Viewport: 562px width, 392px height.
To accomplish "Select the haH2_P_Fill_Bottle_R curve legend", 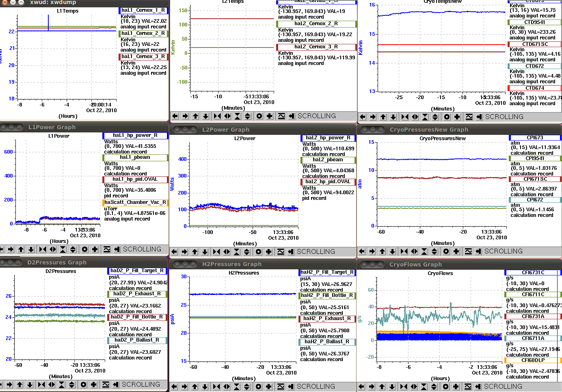I will click(x=327, y=295).
